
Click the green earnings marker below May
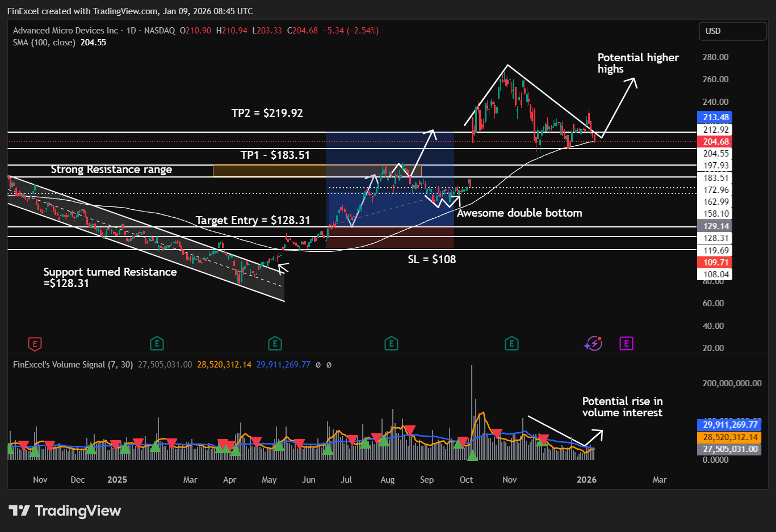click(x=275, y=343)
